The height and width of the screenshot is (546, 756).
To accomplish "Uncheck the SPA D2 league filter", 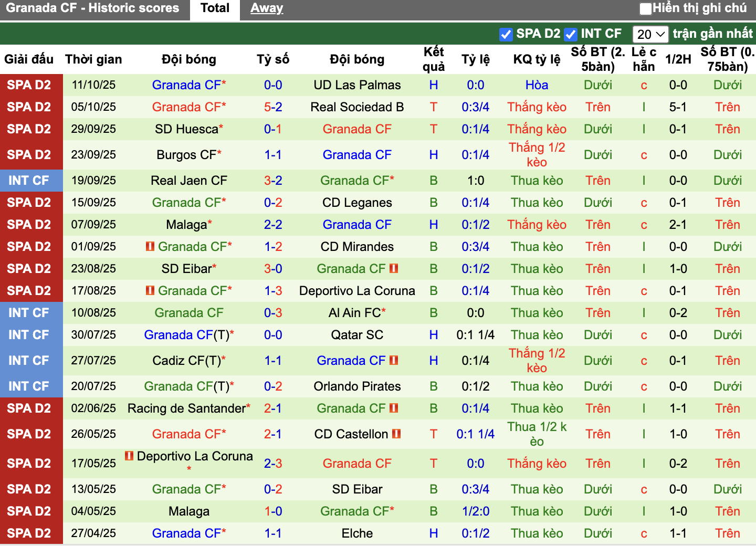I will pyautogui.click(x=506, y=35).
